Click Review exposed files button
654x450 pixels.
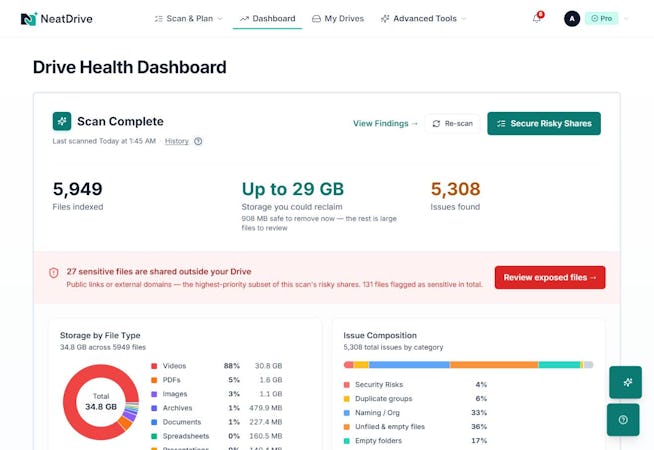click(550, 277)
